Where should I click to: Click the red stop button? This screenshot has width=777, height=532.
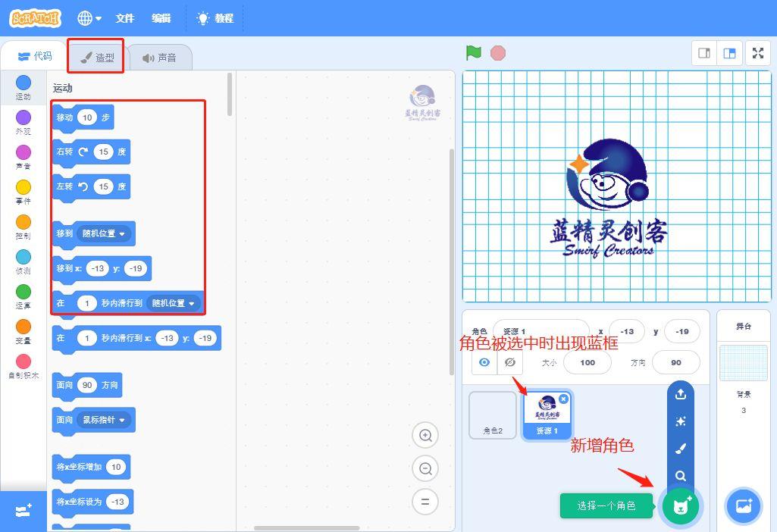pyautogui.click(x=498, y=53)
